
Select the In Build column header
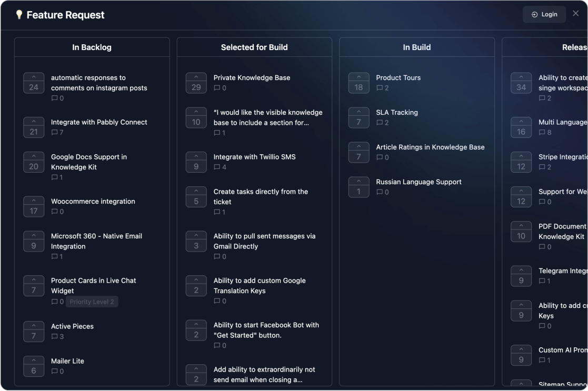(x=416, y=47)
